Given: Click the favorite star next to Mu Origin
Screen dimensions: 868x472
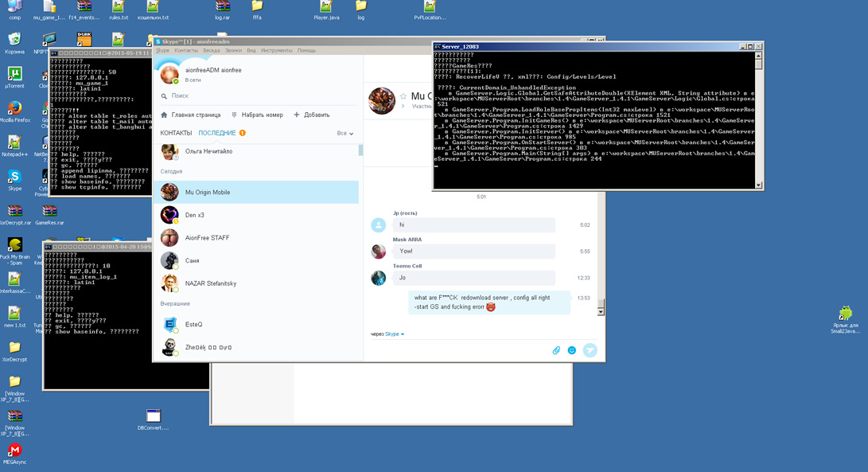Looking at the screenshot, I should pyautogui.click(x=403, y=96).
